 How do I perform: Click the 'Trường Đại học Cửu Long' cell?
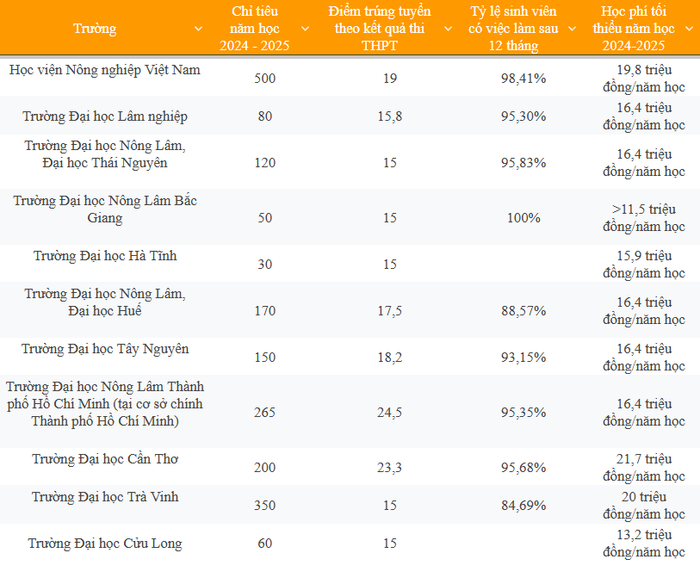[x=105, y=544]
